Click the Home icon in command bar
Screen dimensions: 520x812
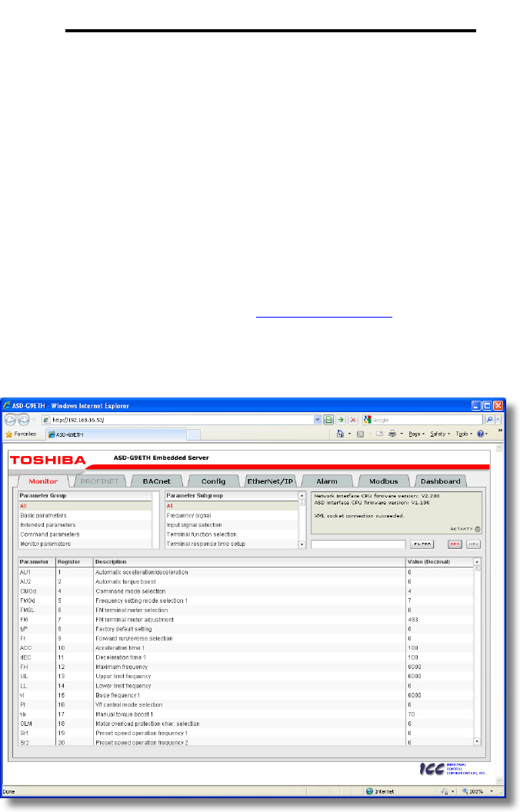click(340, 434)
